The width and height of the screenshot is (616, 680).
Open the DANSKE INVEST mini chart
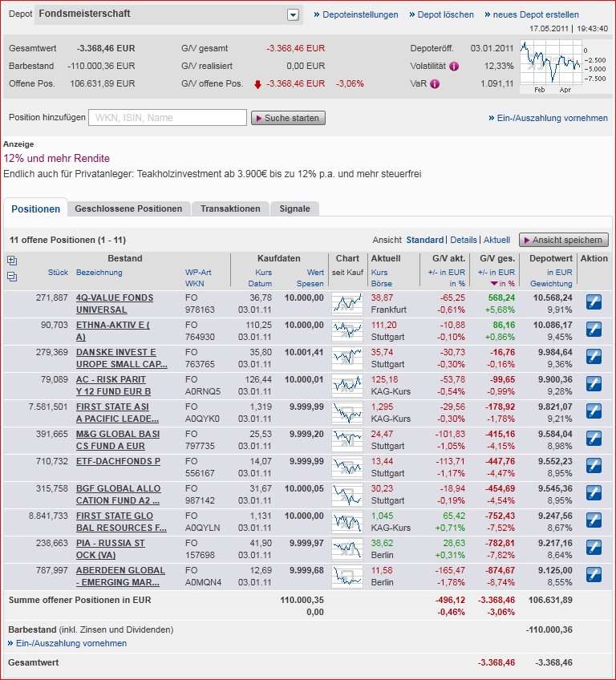[347, 358]
